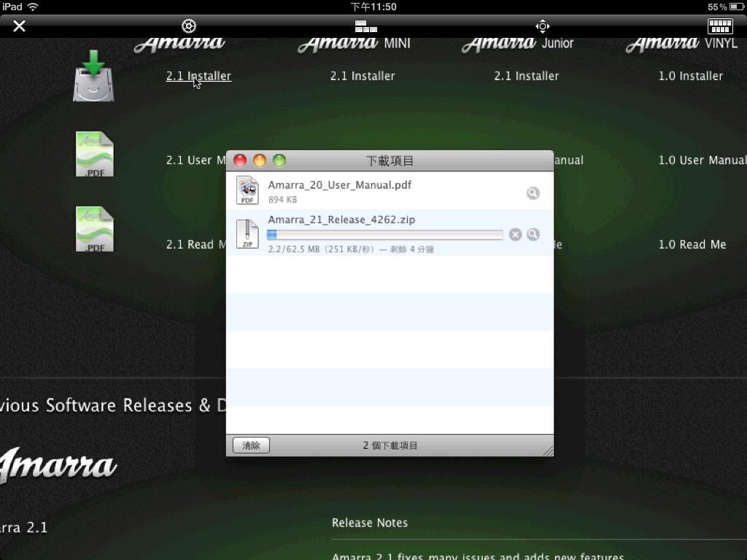
Task: Cancel the Amarra zip download
Action: coord(516,234)
